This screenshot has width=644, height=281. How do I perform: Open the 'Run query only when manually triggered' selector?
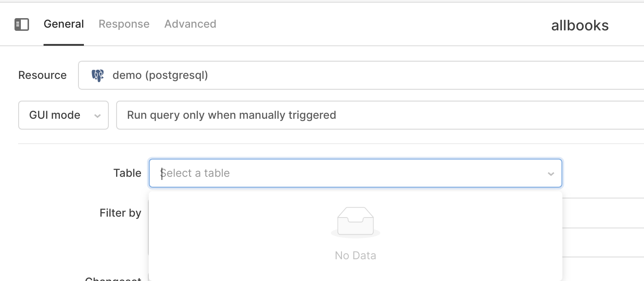point(380,115)
